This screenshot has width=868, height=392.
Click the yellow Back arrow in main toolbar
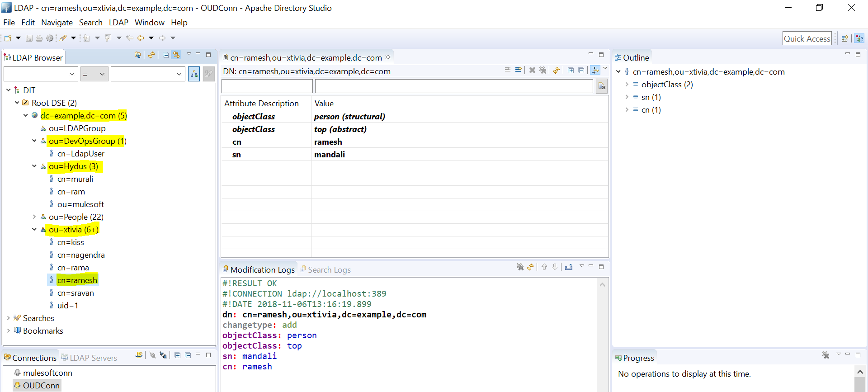pos(141,38)
